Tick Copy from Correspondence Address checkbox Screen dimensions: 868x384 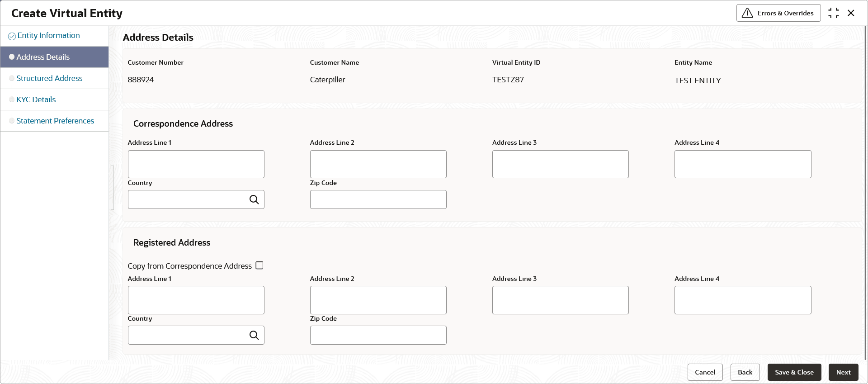point(259,265)
